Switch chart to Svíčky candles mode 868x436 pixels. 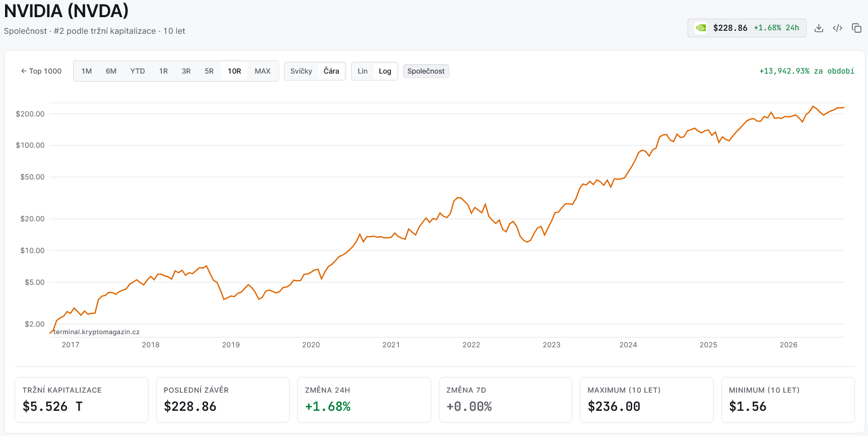pyautogui.click(x=301, y=71)
